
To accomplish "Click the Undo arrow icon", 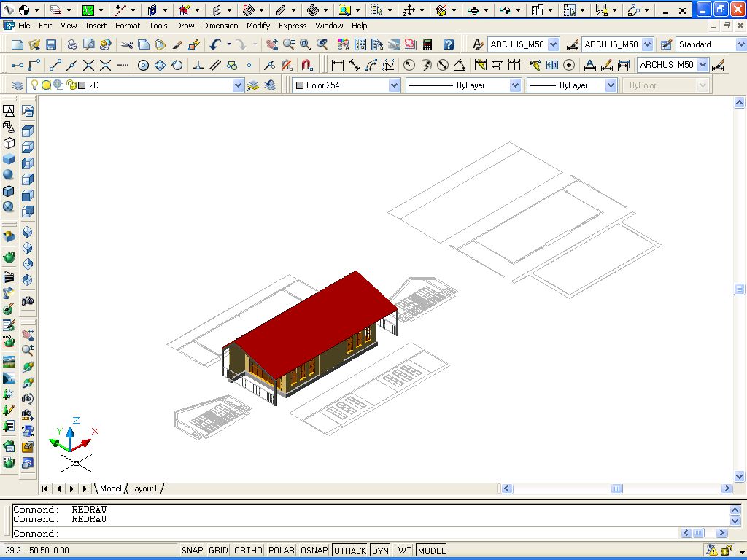I will pyautogui.click(x=215, y=44).
